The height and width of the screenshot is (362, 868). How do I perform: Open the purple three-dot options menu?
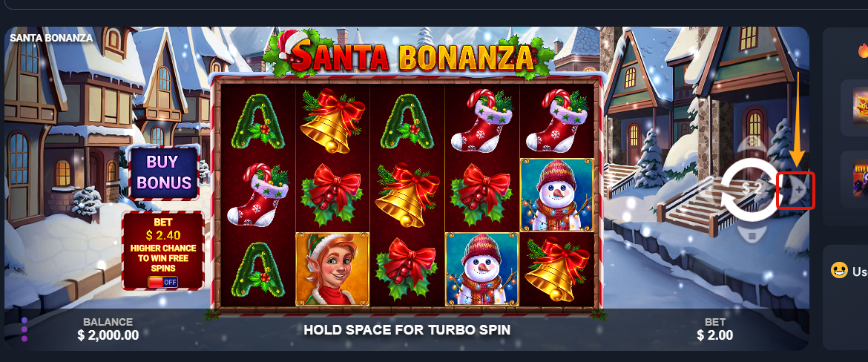pos(24,329)
